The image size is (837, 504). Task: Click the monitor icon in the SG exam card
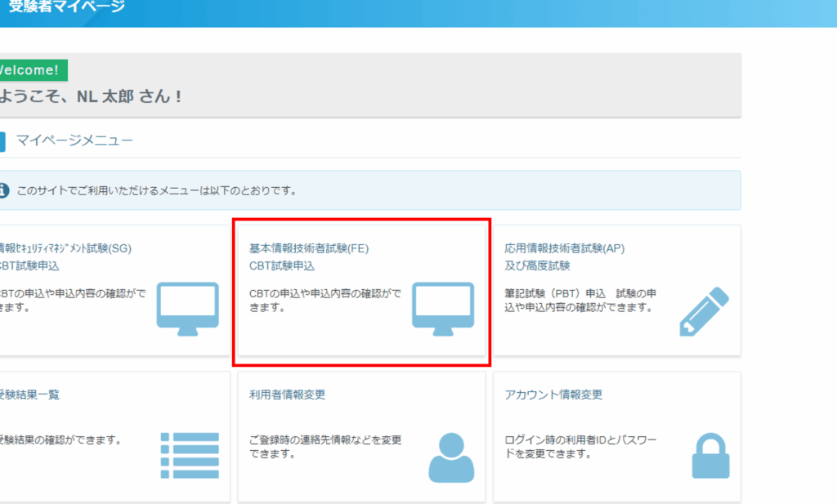(x=187, y=309)
